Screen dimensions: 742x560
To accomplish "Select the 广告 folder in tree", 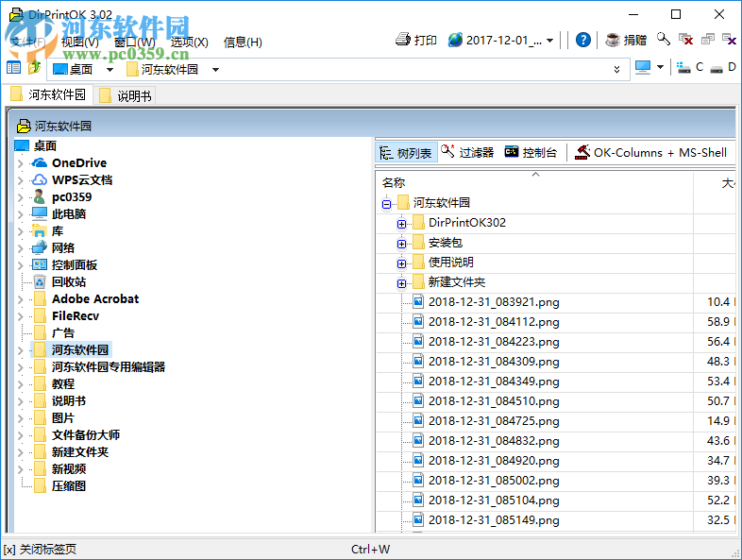I will coord(63,333).
